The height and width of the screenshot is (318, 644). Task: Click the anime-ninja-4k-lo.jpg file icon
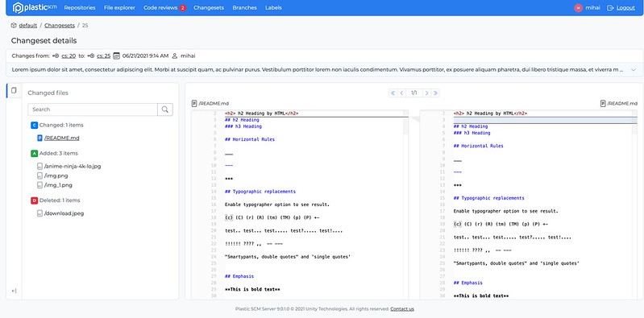[39, 166]
